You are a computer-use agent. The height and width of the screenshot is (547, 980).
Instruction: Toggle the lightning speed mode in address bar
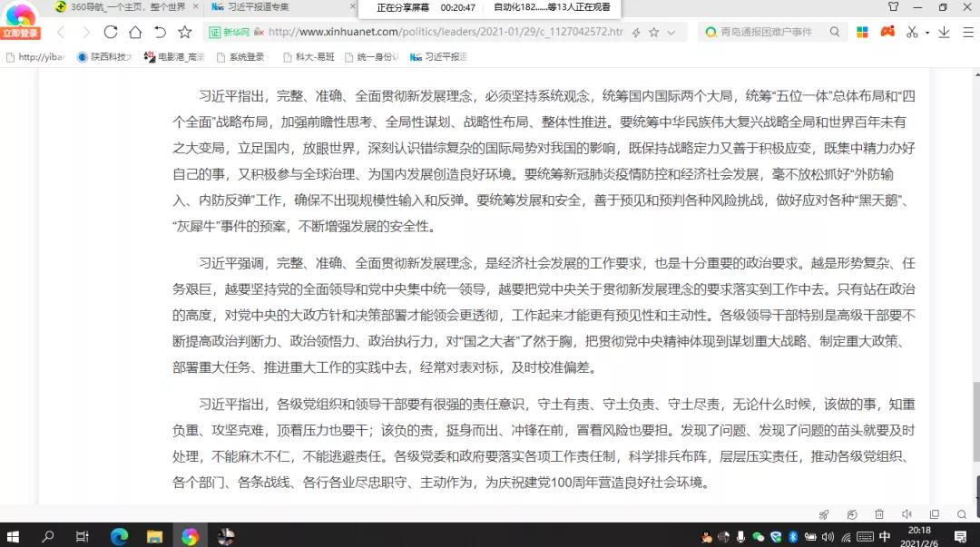(x=636, y=32)
